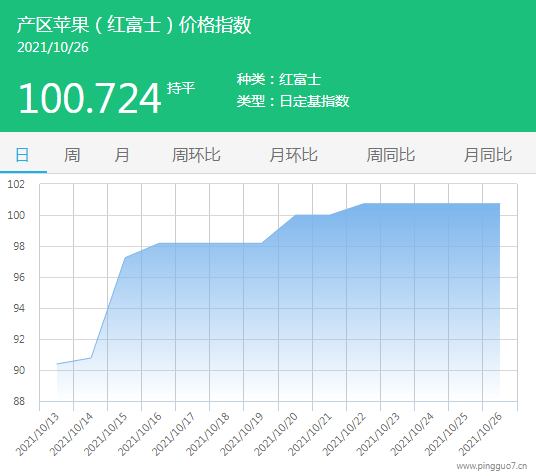Viewport: 536px width, 476px height.
Task: Click the header date 2021/10/26
Action: 53,48
